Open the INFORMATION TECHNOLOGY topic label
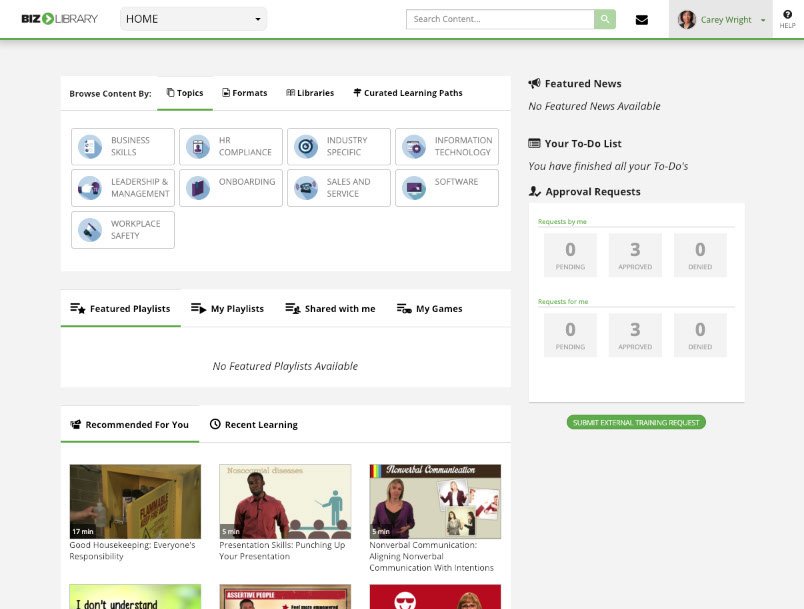Viewport: 804px width, 609px height. [463, 146]
